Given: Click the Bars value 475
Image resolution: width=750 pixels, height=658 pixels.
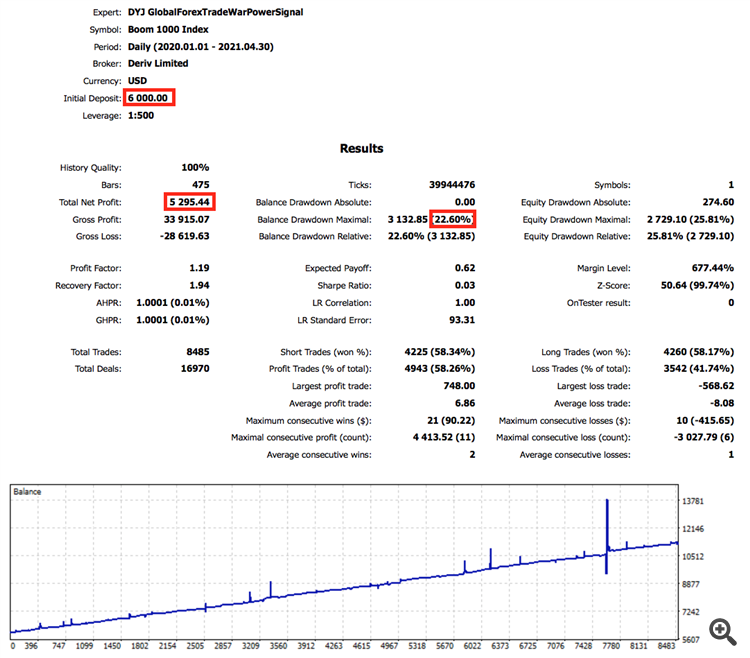Looking at the screenshot, I should [201, 185].
